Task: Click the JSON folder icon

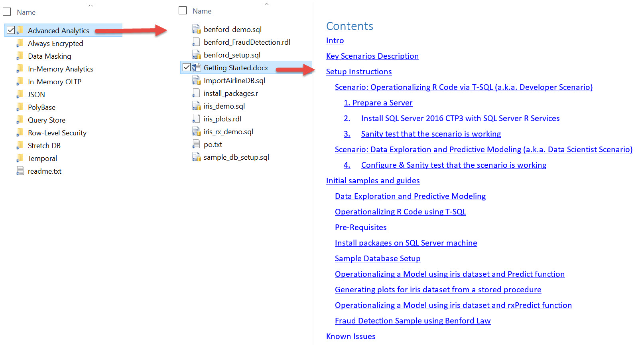Action: [x=20, y=94]
